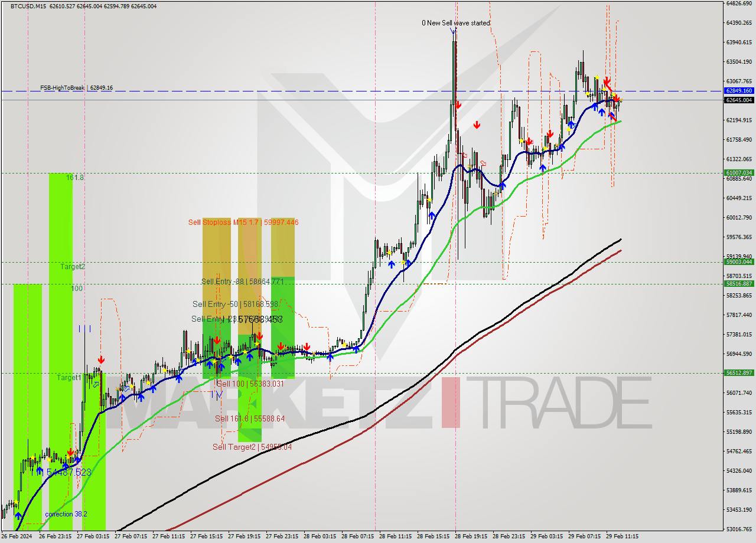Viewport: 756px width, 543px height.
Task: Click the Sell Target2 | 54955.04 label
Action: (252, 447)
